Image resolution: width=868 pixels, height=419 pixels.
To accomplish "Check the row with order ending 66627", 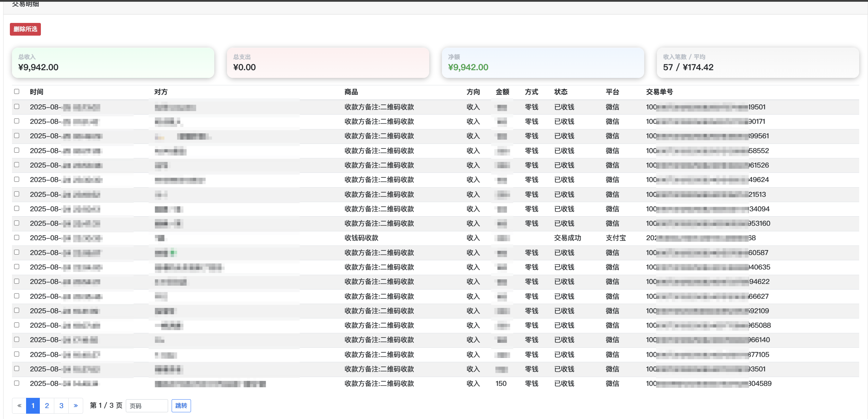I will point(17,296).
